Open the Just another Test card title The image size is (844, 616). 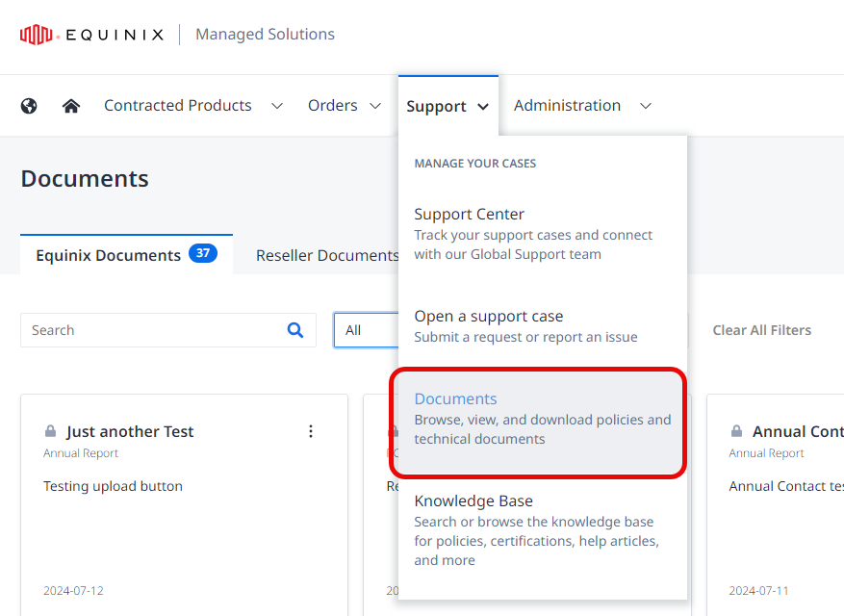[x=130, y=431]
